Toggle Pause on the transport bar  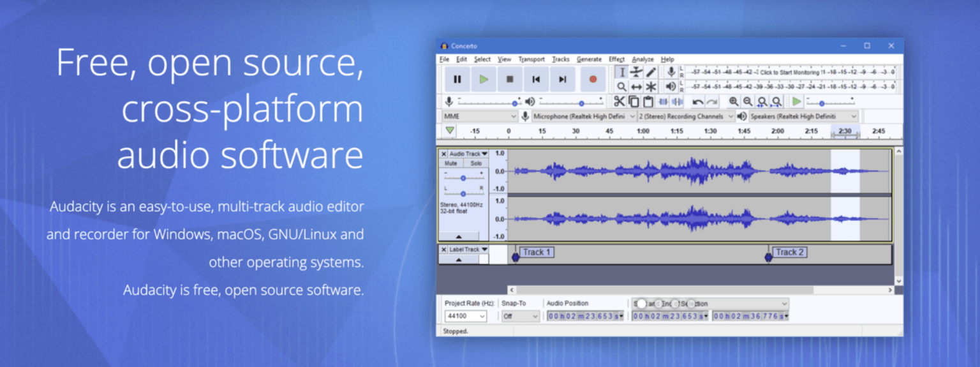457,79
